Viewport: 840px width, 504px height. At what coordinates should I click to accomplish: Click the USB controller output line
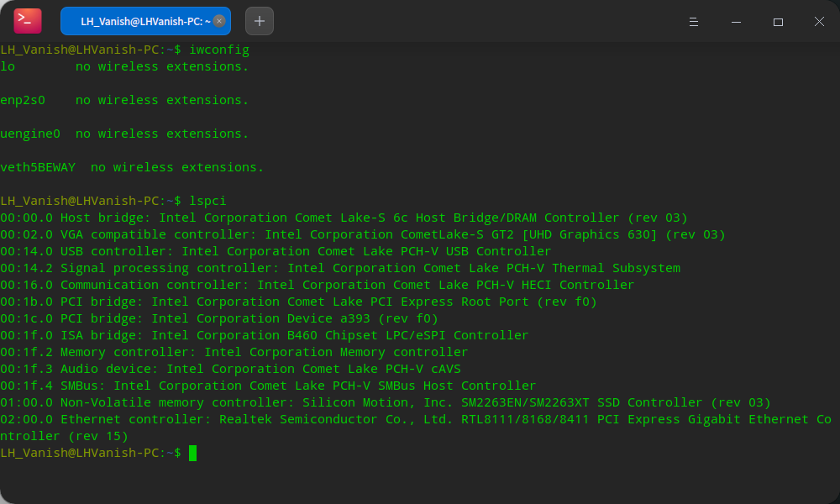pos(276,251)
